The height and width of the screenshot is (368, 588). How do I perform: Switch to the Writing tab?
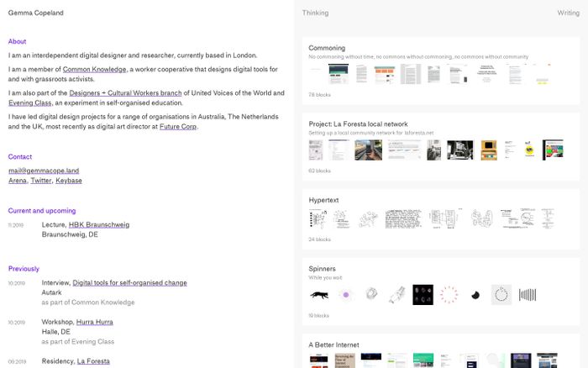pyautogui.click(x=568, y=13)
